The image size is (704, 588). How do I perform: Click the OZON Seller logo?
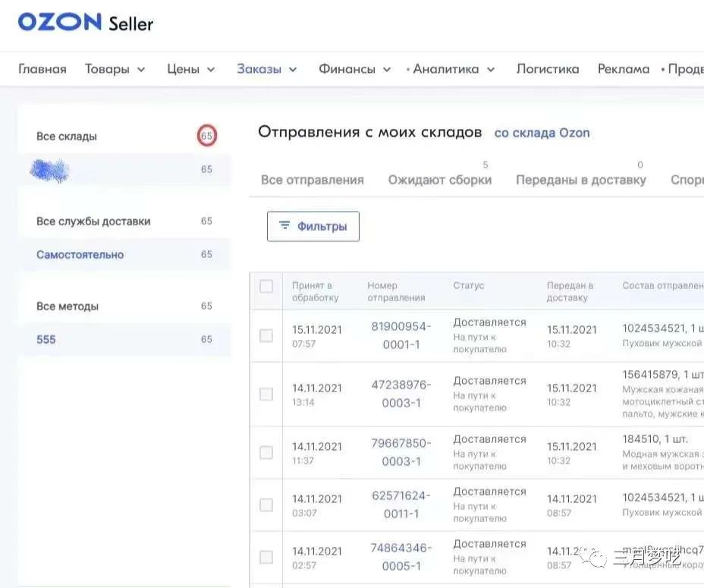[86, 23]
